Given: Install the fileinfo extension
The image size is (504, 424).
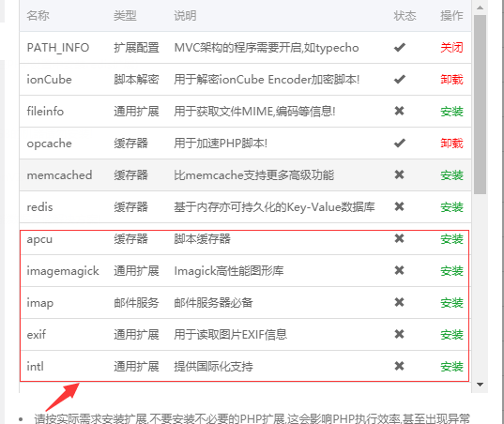Looking at the screenshot, I should tap(451, 112).
